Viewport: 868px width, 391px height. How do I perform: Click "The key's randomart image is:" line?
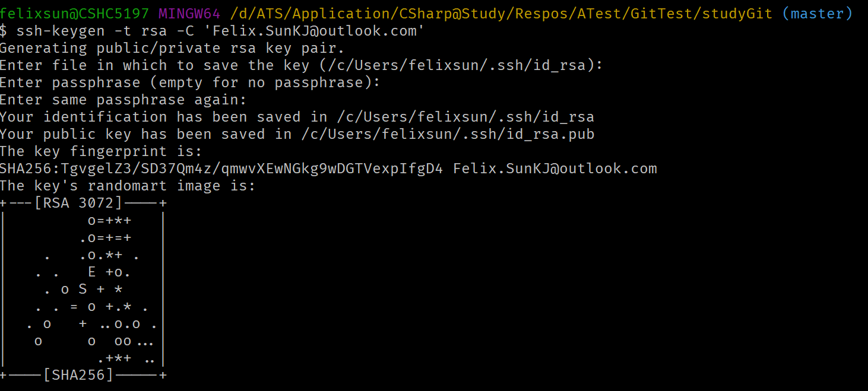128,186
